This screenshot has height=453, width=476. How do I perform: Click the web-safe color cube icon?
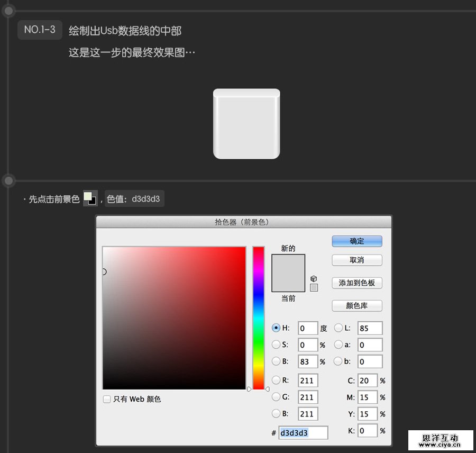(313, 278)
